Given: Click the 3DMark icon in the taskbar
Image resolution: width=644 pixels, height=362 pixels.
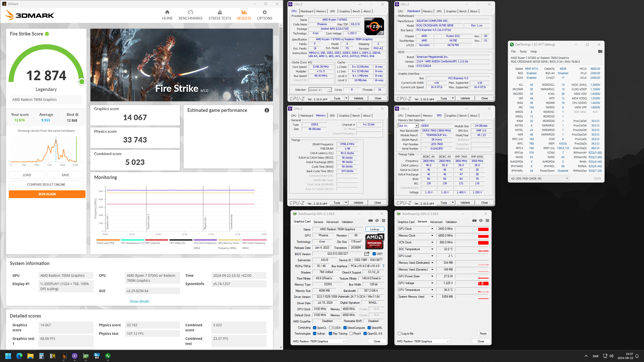Looking at the screenshot, I should pyautogui.click(x=64, y=356).
